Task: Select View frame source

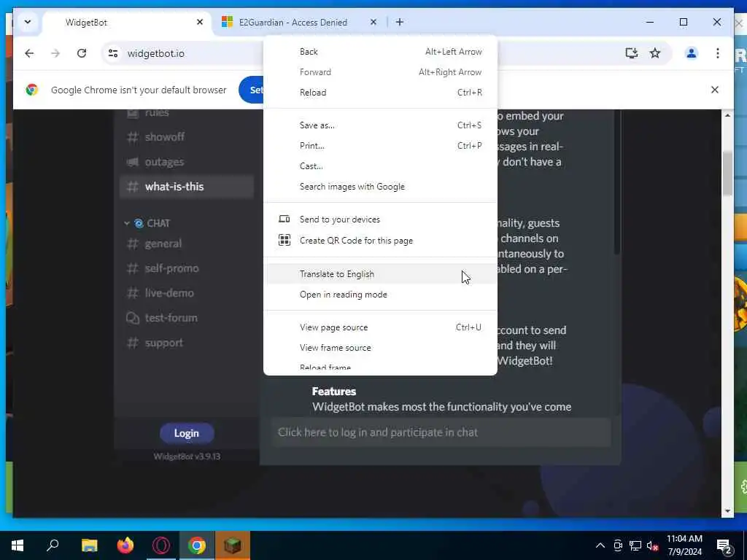Action: point(380,348)
